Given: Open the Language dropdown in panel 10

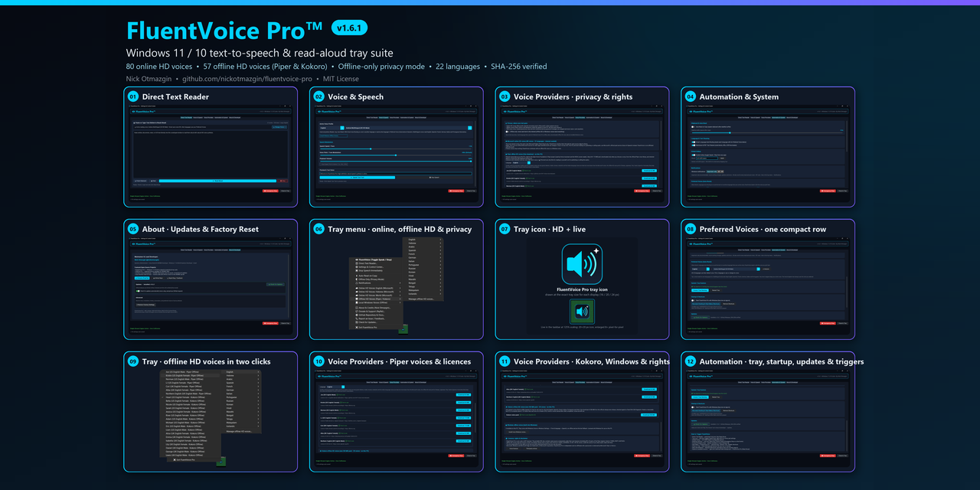Looking at the screenshot, I should point(337,387).
